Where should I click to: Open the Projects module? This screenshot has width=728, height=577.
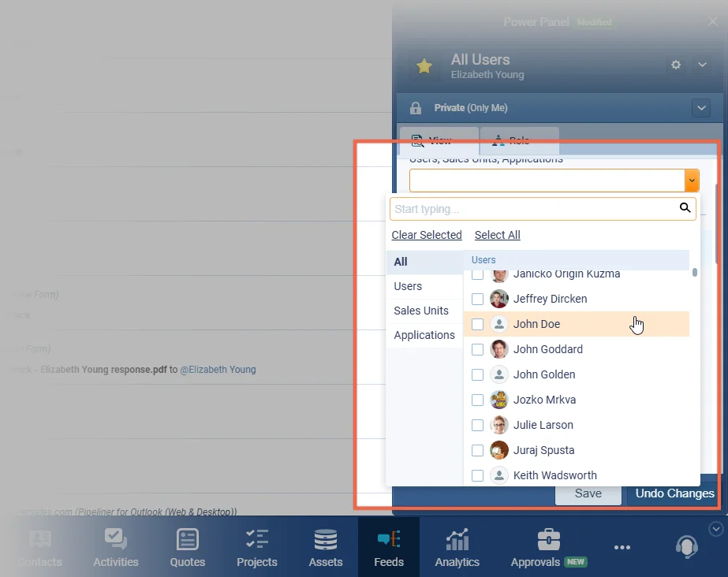pos(257,549)
